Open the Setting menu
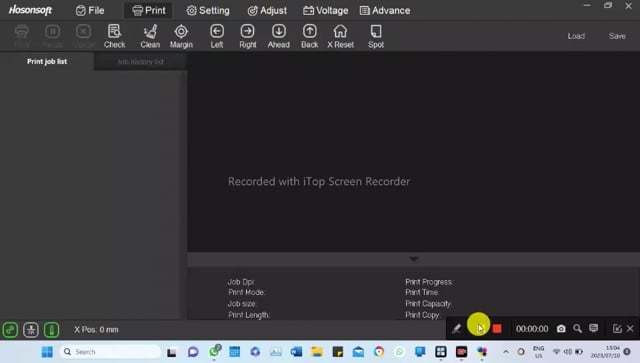Screen dimensions: 640x363 click(208, 11)
